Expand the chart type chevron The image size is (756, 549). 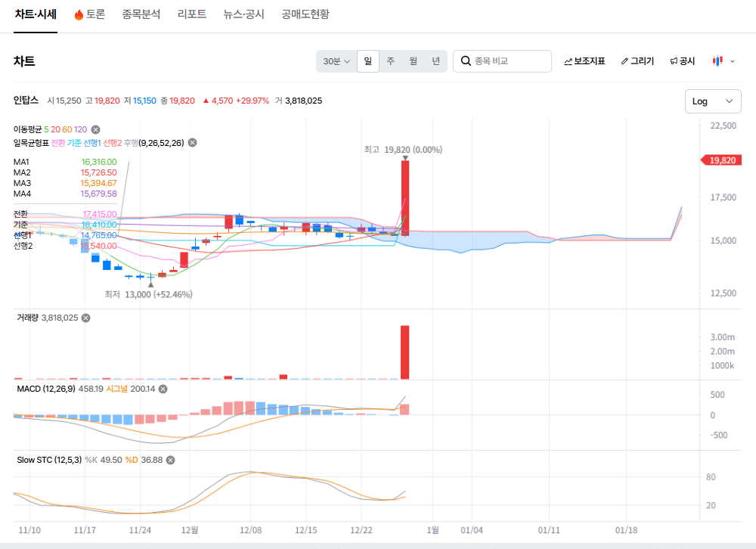click(733, 61)
